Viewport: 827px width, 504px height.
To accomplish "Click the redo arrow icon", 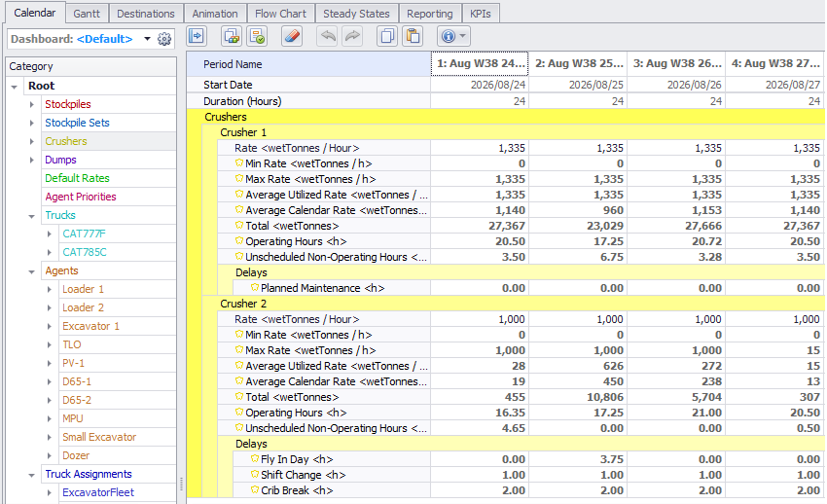I will coord(351,36).
